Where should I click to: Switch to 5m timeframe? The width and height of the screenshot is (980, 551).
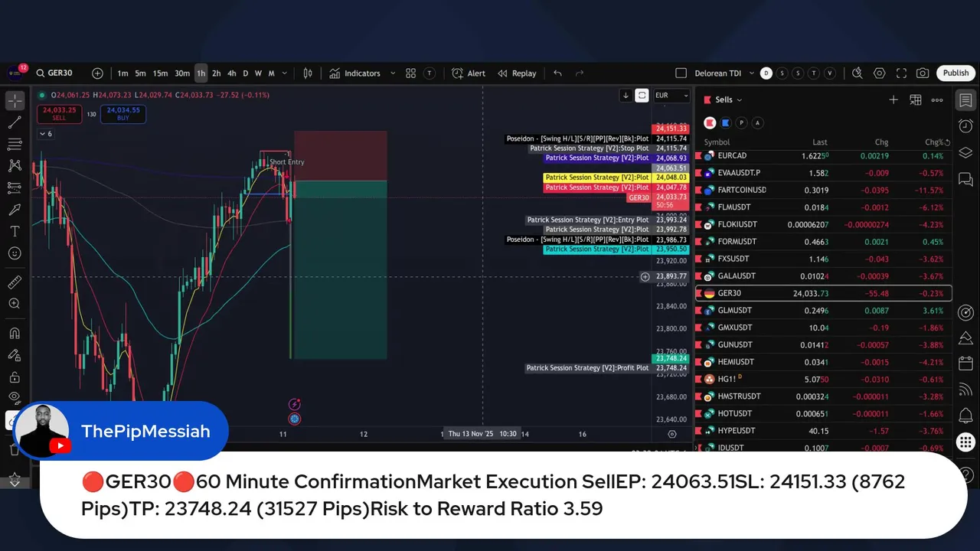coord(141,73)
